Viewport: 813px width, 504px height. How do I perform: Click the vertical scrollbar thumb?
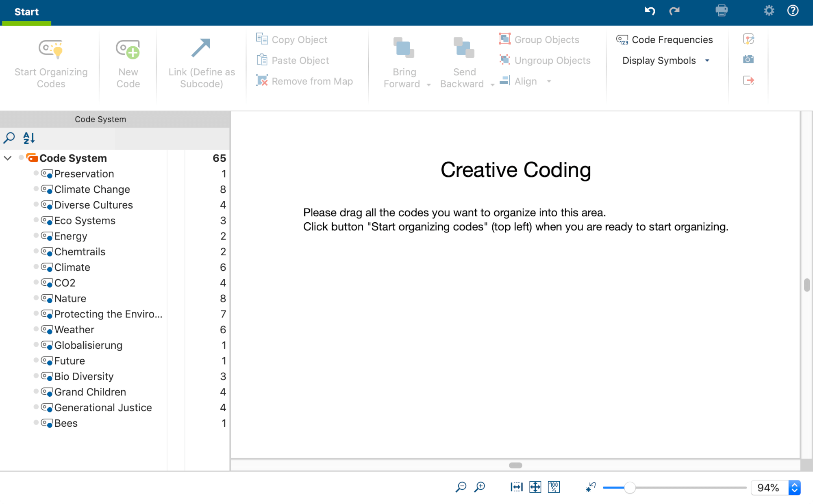(x=806, y=285)
